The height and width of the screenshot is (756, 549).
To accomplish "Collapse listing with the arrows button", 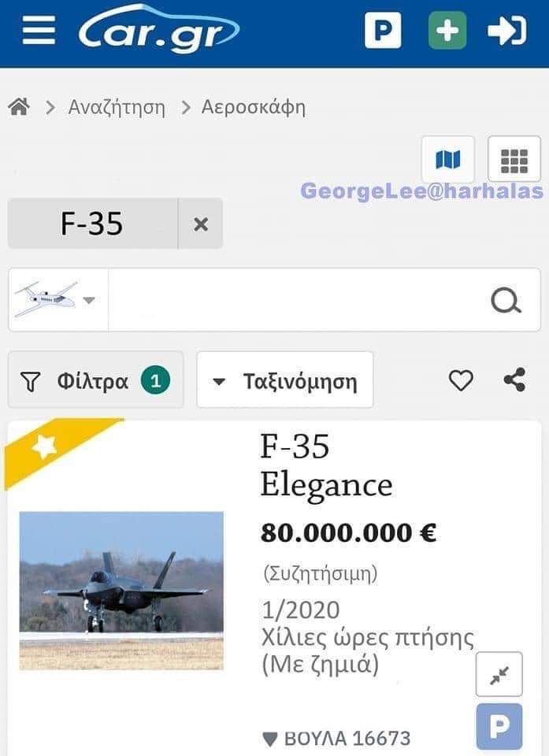I will click(x=499, y=675).
